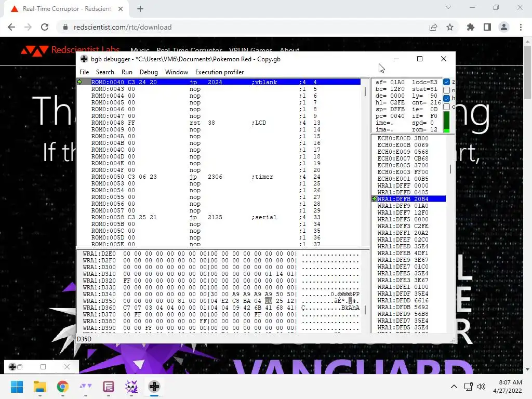Image resolution: width=532 pixels, height=399 pixels.
Task: Select the jp 2024 vblank instruction line
Action: tap(225, 82)
